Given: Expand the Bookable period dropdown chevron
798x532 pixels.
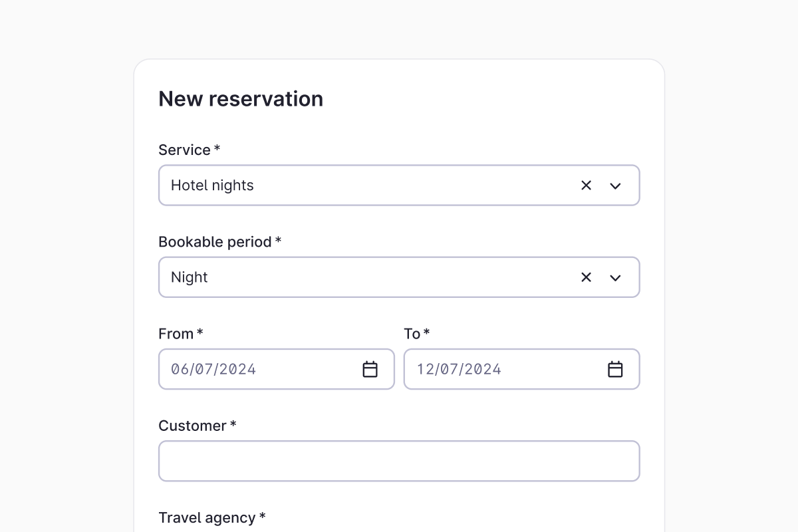Looking at the screenshot, I should coord(615,277).
